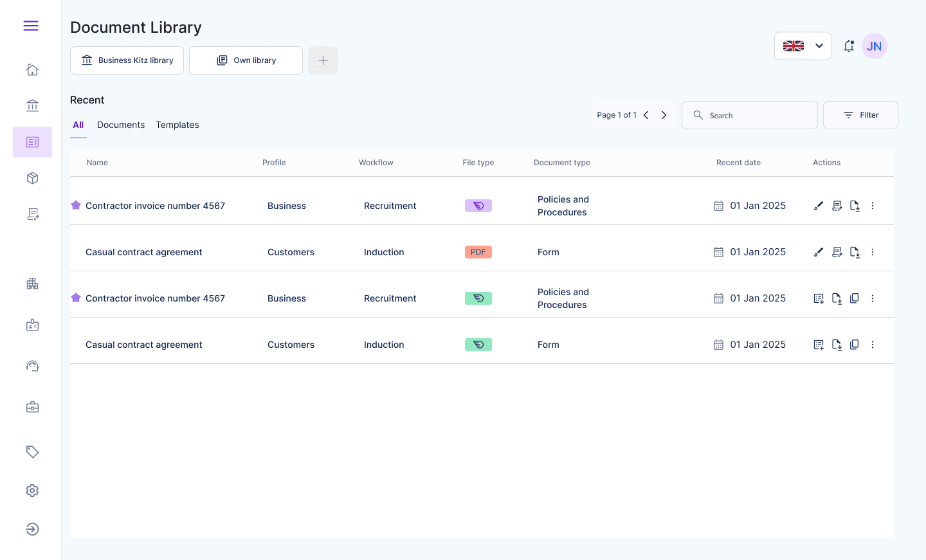Image resolution: width=926 pixels, height=560 pixels.
Task: Switch to the Documents tab
Action: pos(121,125)
